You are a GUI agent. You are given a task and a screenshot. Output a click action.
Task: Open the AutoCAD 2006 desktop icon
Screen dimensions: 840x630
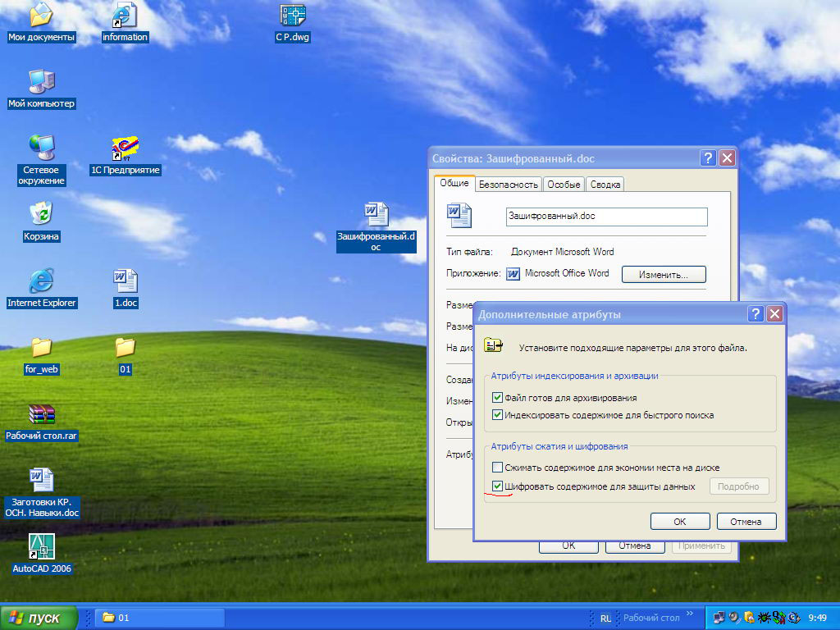pos(41,546)
